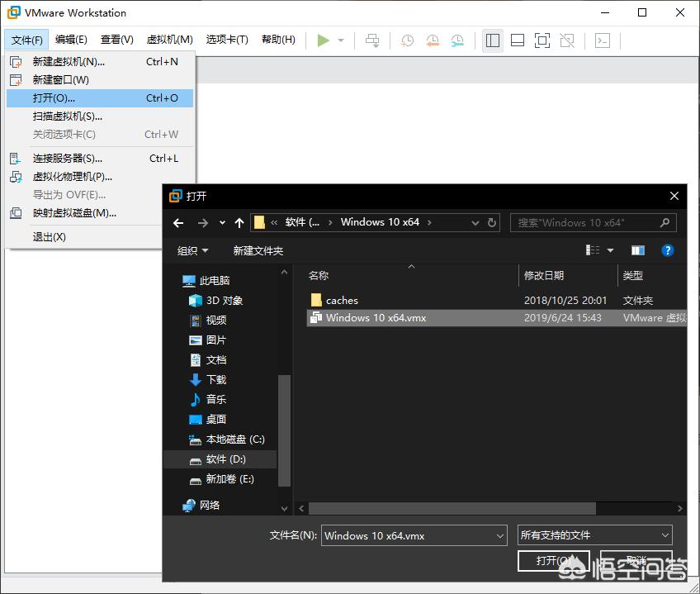This screenshot has width=700, height=594.
Task: Open the 组织 dropdown menu
Action: 193,251
